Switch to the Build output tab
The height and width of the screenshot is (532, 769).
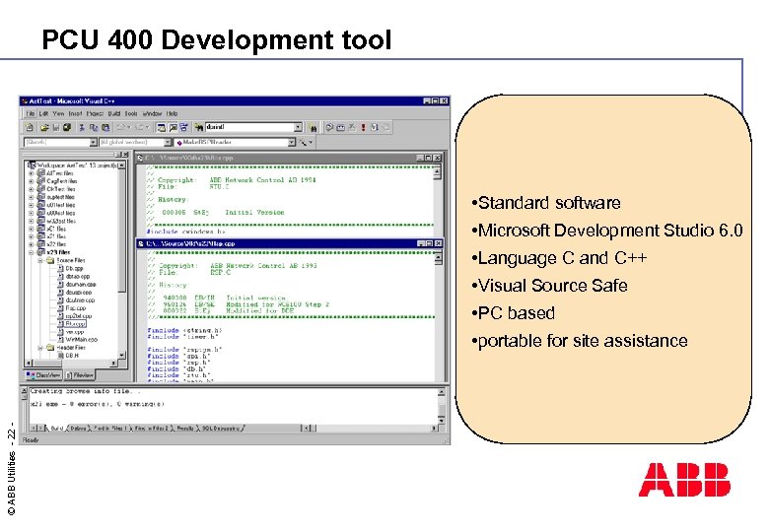(x=57, y=429)
